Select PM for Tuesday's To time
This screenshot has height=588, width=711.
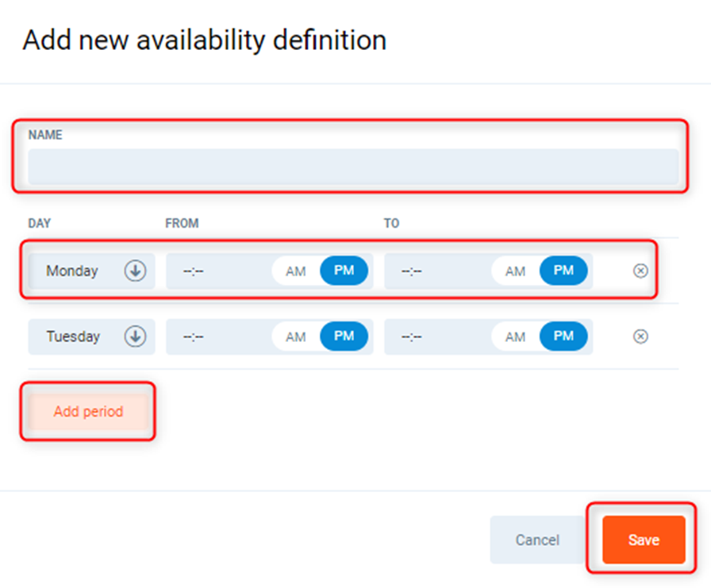click(x=563, y=336)
